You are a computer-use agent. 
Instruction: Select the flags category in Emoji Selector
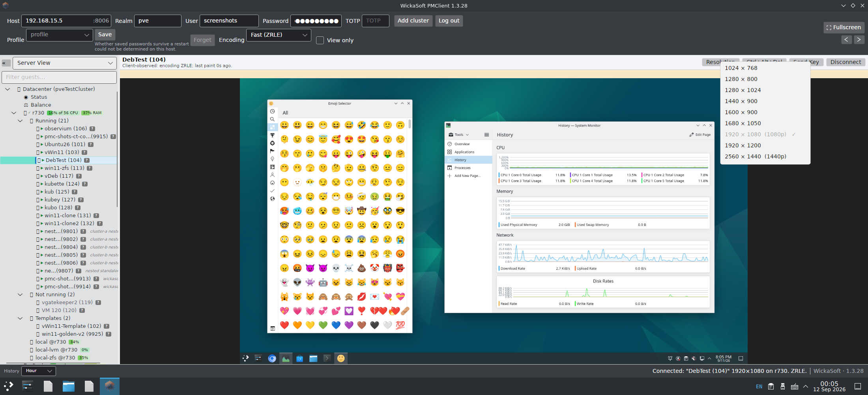pyautogui.click(x=272, y=151)
